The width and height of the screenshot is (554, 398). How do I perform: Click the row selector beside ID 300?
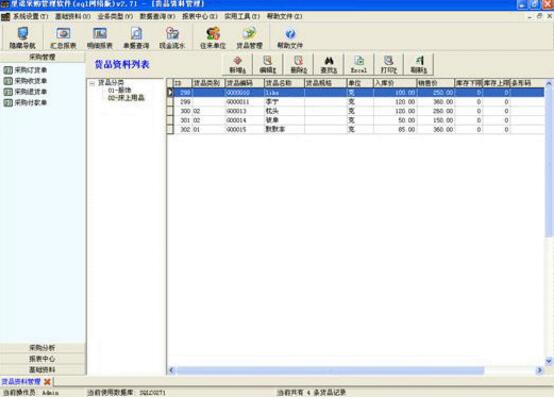pyautogui.click(x=170, y=111)
